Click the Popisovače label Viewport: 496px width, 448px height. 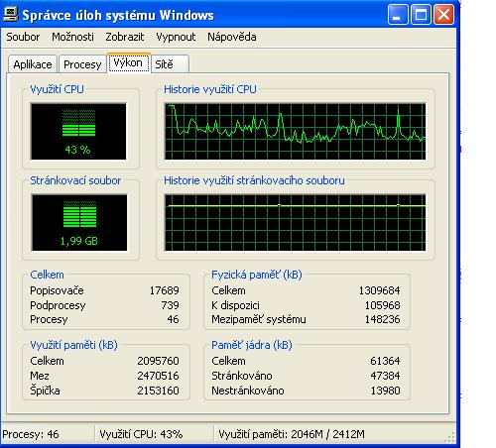click(57, 290)
